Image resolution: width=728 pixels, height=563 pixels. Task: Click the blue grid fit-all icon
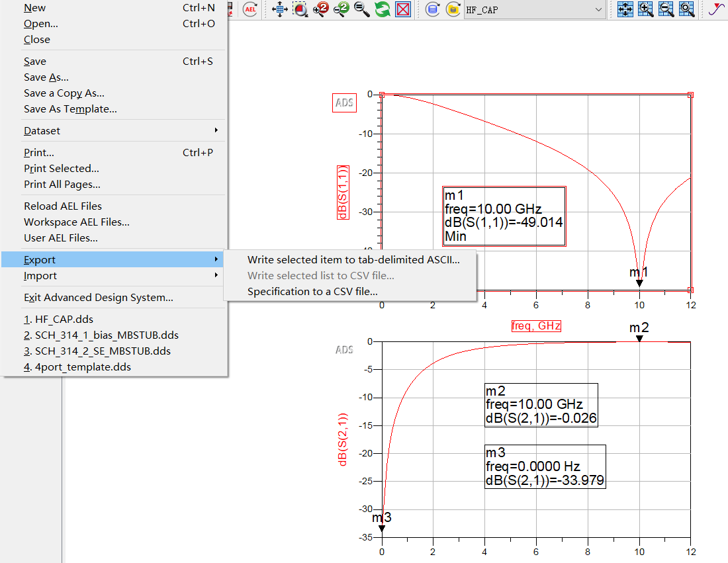(625, 9)
